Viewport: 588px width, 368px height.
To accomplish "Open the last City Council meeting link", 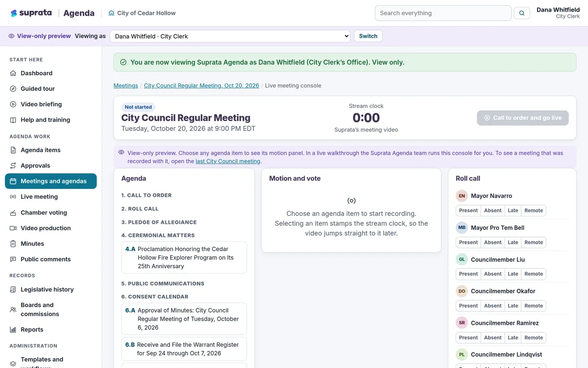I will coord(228,161).
